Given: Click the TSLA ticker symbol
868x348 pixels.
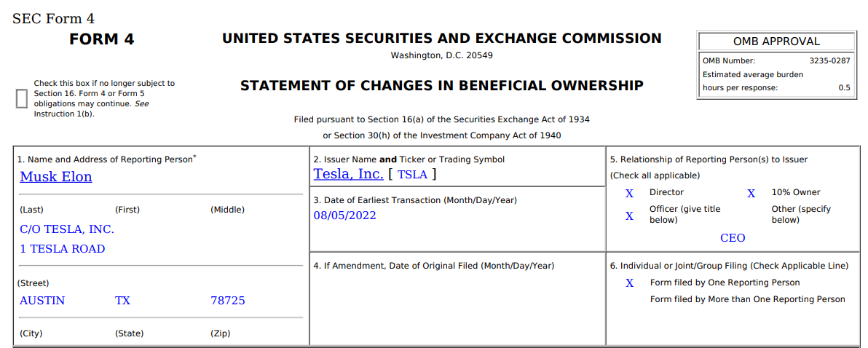Looking at the screenshot, I should (x=413, y=174).
